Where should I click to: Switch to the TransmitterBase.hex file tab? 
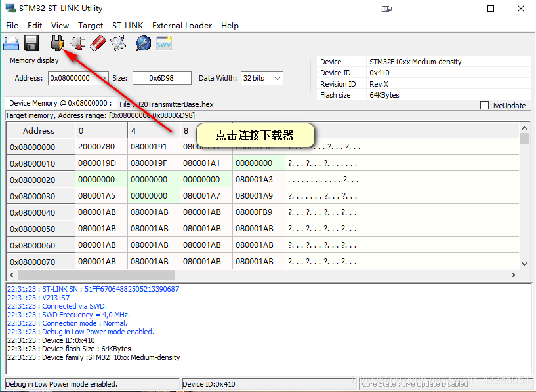click(x=167, y=104)
